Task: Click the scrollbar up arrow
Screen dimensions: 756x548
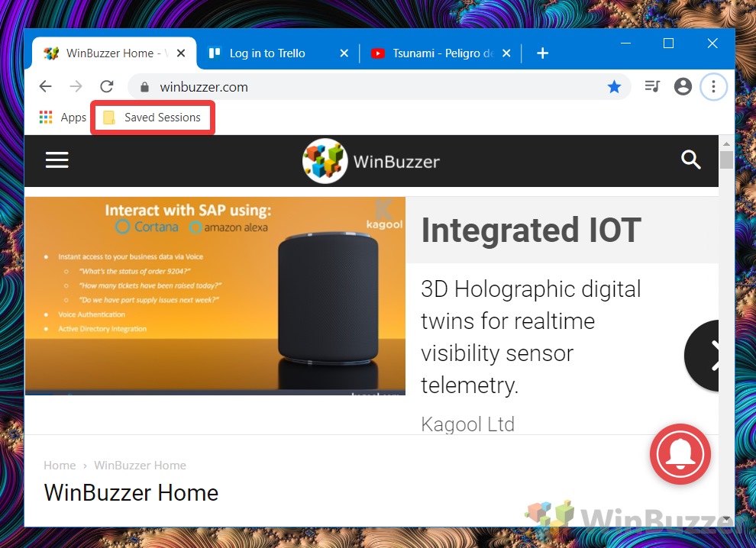Action: [x=726, y=143]
